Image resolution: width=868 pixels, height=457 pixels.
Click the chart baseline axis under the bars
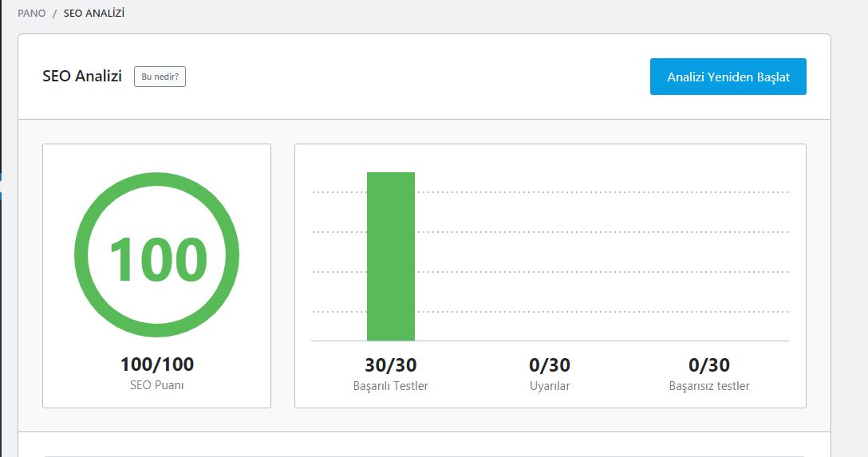[550, 341]
